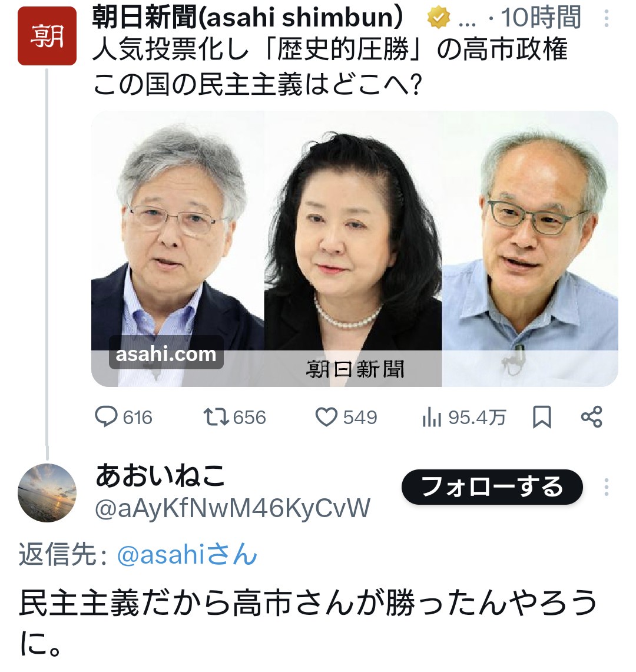The width and height of the screenshot is (636, 672).
Task: Open あおいねこ's sunset profile picture
Action: (x=47, y=493)
